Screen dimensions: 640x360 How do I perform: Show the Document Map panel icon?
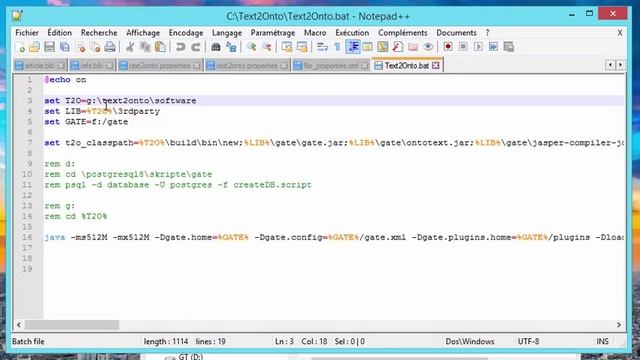coord(383,47)
